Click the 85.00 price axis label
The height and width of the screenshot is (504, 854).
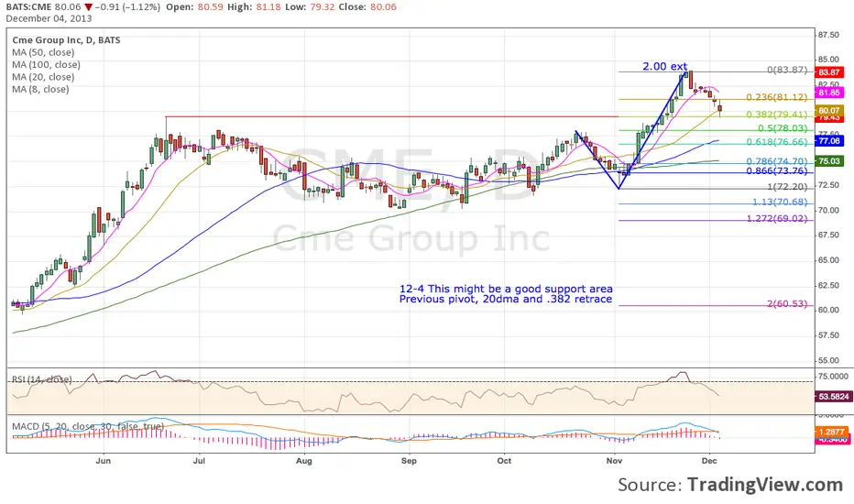click(827, 60)
